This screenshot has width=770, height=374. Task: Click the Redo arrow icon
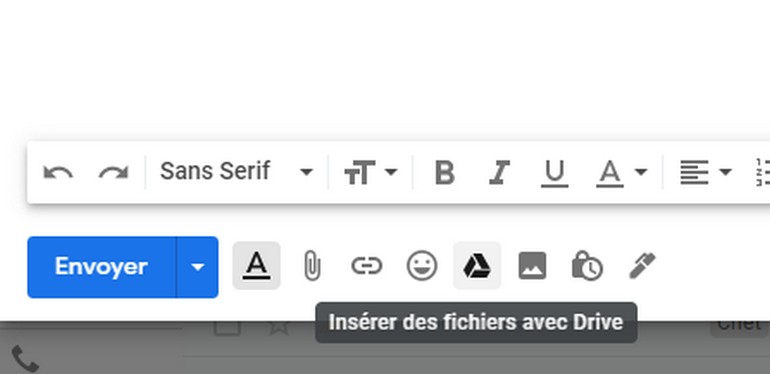tap(113, 172)
